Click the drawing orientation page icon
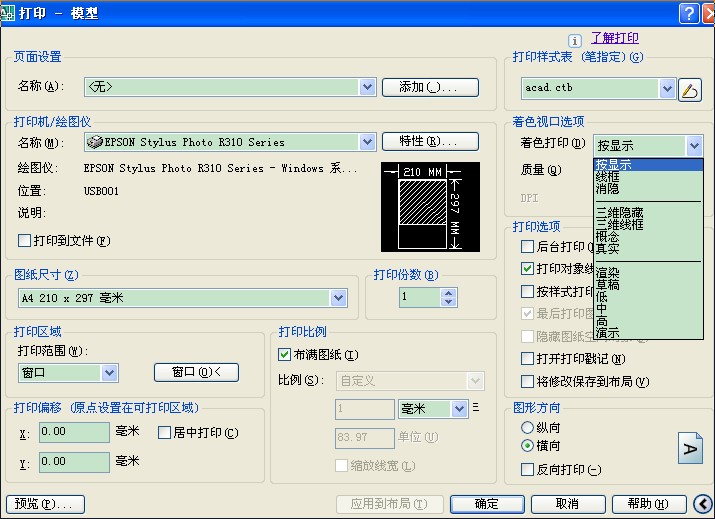Image resolution: width=715 pixels, height=519 pixels. click(x=690, y=448)
